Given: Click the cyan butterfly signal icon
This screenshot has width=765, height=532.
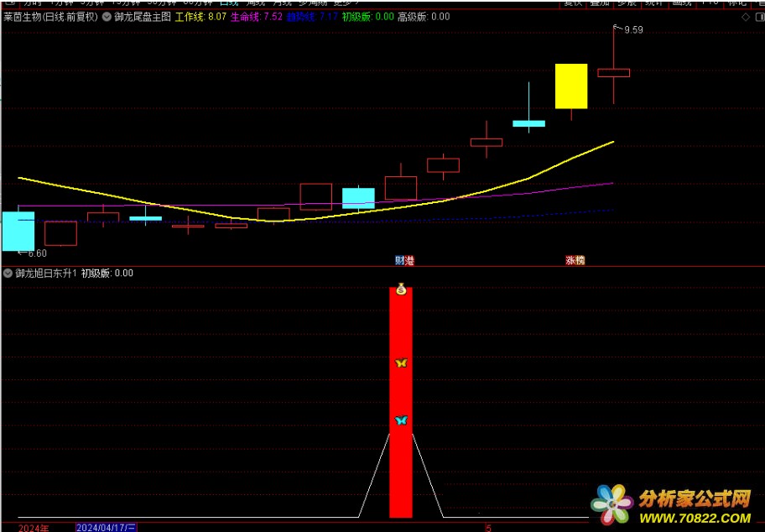Looking at the screenshot, I should [401, 420].
